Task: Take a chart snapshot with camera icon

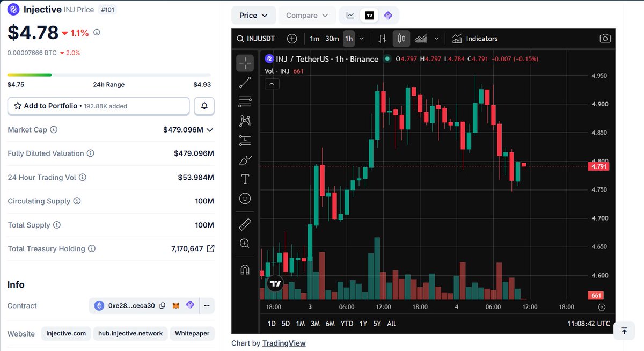Action: tap(605, 39)
